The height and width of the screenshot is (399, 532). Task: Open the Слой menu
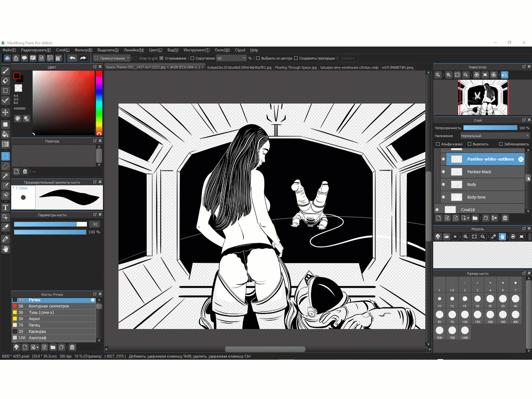pyautogui.click(x=63, y=50)
